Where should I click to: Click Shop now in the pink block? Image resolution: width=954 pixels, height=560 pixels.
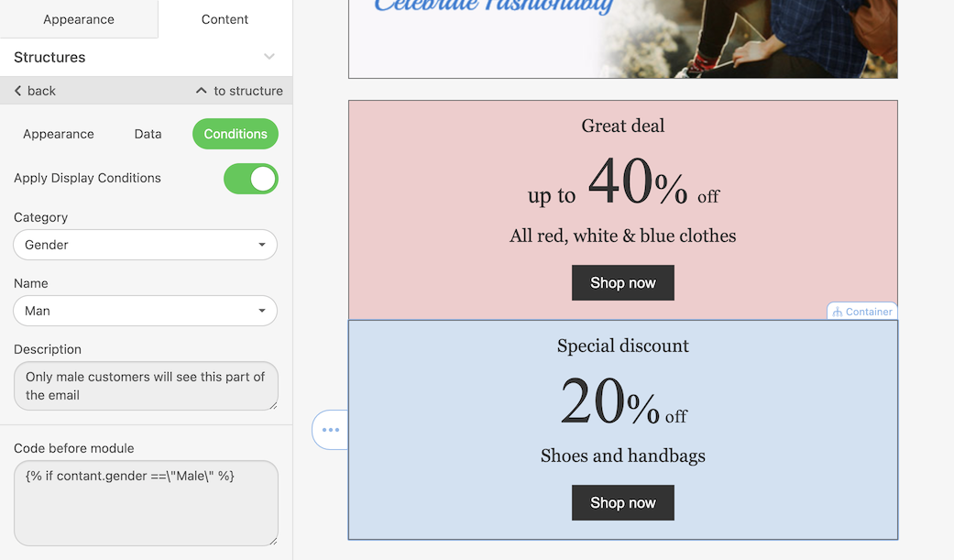pyautogui.click(x=623, y=283)
